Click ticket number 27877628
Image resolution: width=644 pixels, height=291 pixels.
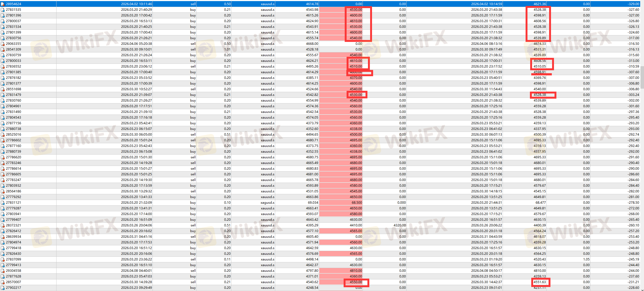point(14,276)
